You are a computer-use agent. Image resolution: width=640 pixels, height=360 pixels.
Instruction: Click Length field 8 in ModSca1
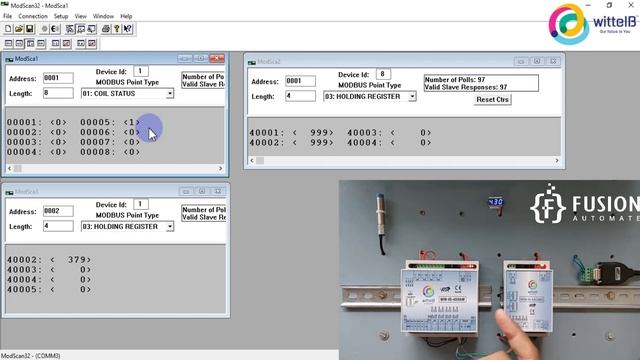click(x=58, y=93)
